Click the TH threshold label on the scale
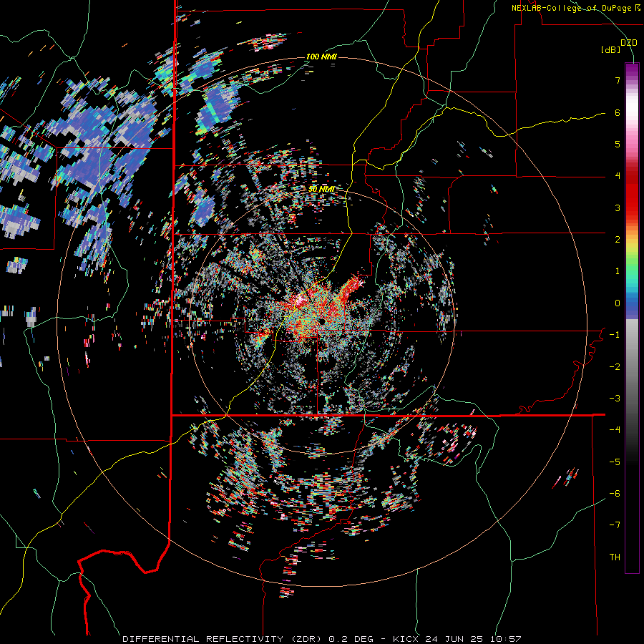644x644 pixels. pos(615,557)
